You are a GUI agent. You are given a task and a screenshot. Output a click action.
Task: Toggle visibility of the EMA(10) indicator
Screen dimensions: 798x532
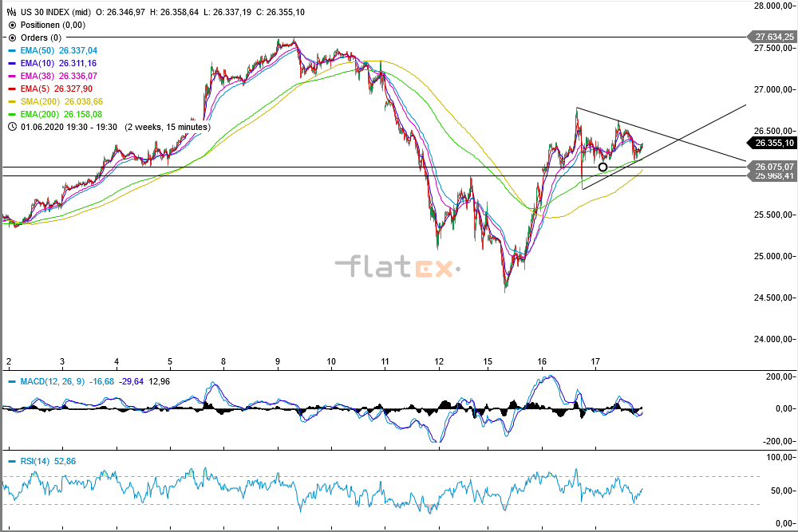(x=11, y=63)
